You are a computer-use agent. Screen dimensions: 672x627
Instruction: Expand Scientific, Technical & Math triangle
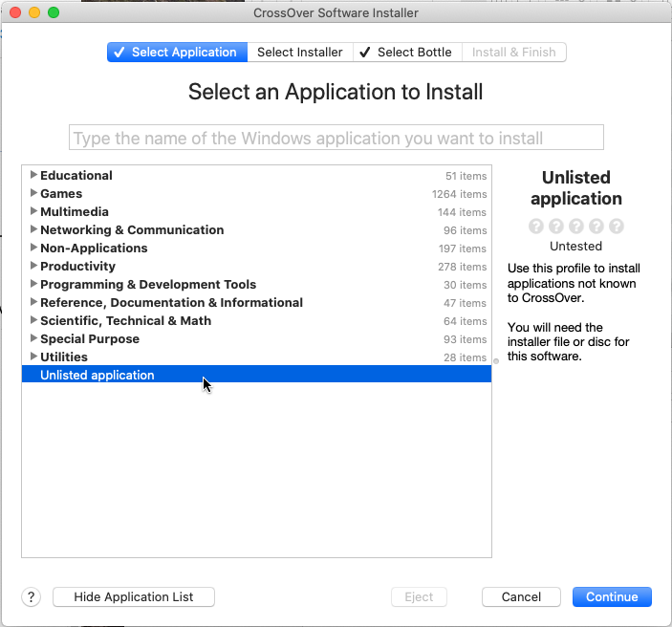33,320
